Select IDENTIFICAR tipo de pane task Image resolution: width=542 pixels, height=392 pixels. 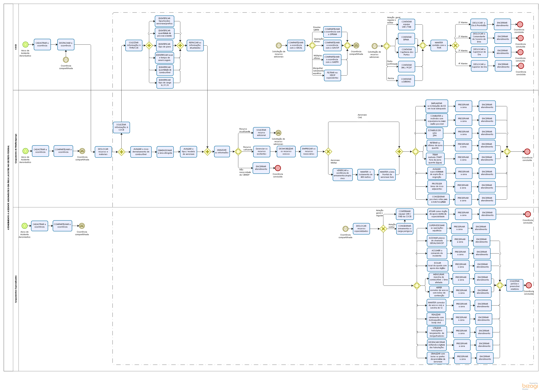[x=165, y=46]
